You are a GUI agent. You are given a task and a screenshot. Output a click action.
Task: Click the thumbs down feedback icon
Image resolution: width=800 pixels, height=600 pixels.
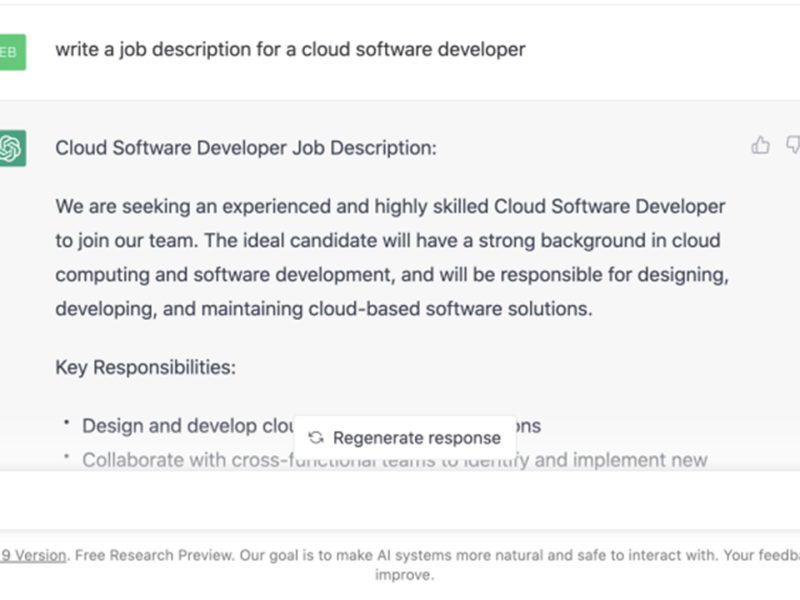(x=793, y=145)
